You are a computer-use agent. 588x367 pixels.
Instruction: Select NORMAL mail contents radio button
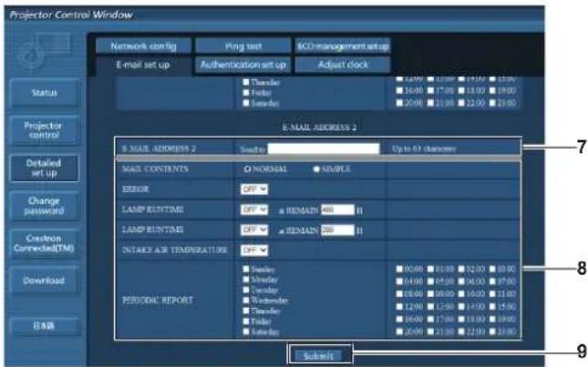tap(247, 169)
